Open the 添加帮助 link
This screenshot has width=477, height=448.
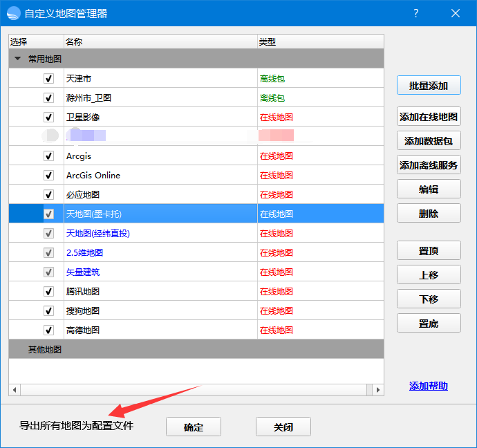point(428,386)
